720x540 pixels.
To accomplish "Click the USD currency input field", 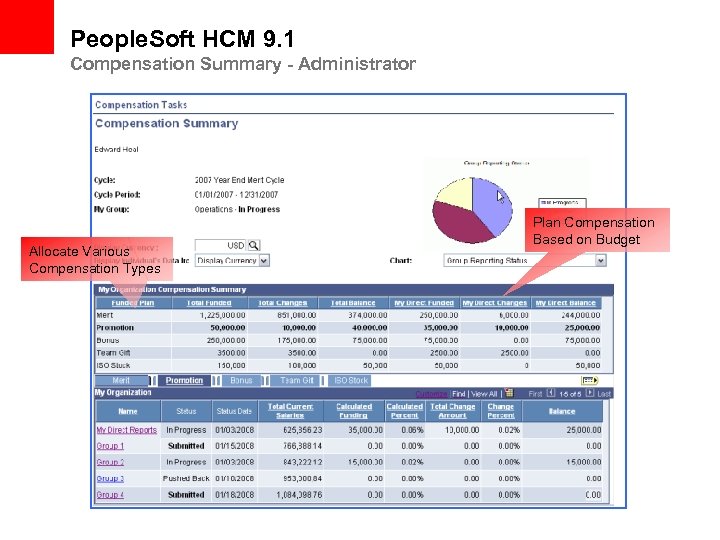I will click(x=221, y=245).
